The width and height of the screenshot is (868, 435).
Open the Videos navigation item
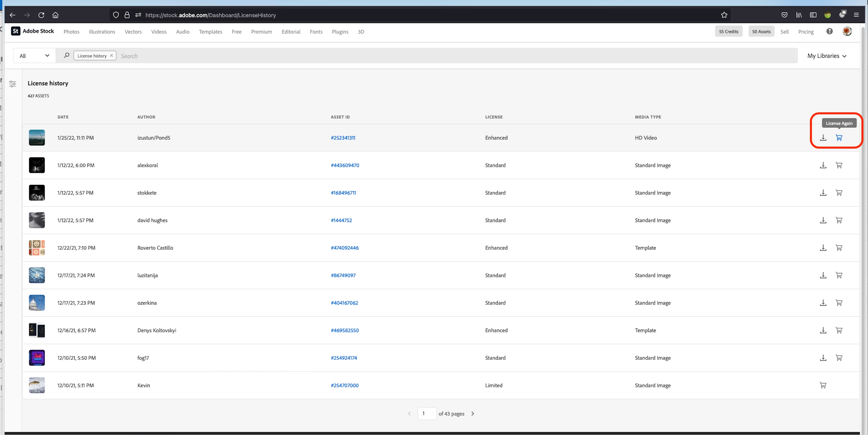tap(159, 32)
